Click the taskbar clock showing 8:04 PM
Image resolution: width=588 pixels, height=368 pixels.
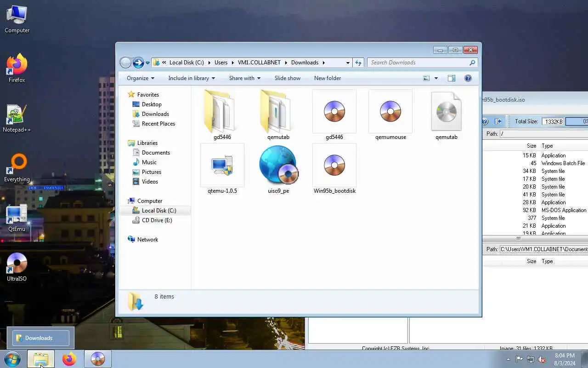565,359
